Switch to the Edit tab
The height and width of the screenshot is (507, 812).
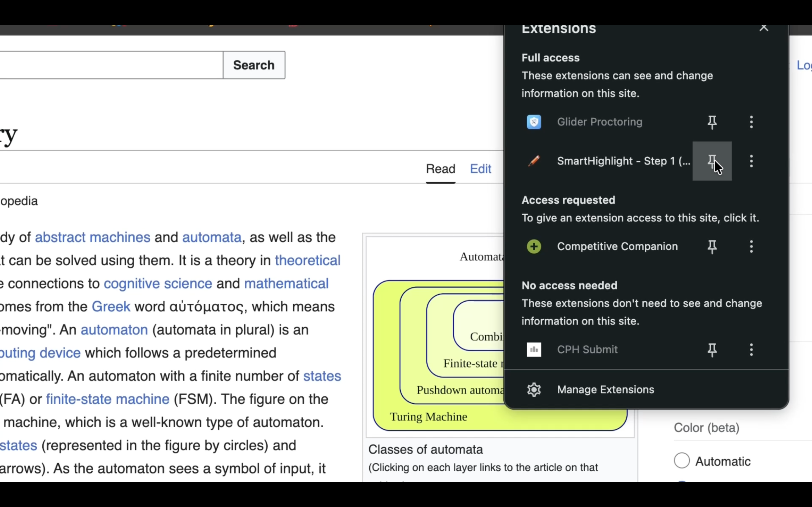(480, 169)
